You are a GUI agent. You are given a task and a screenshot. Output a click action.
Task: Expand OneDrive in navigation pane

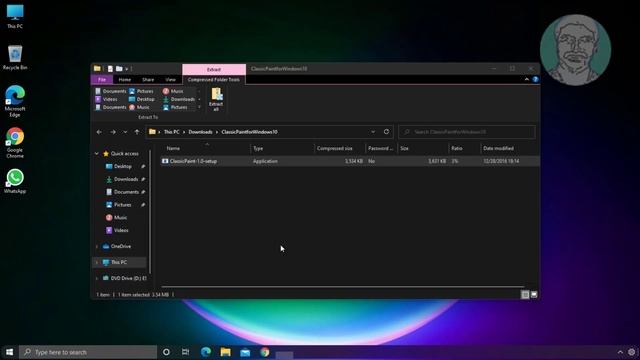(97, 246)
